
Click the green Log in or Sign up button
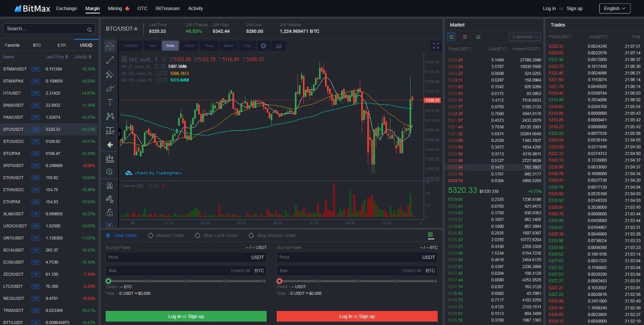click(x=186, y=316)
